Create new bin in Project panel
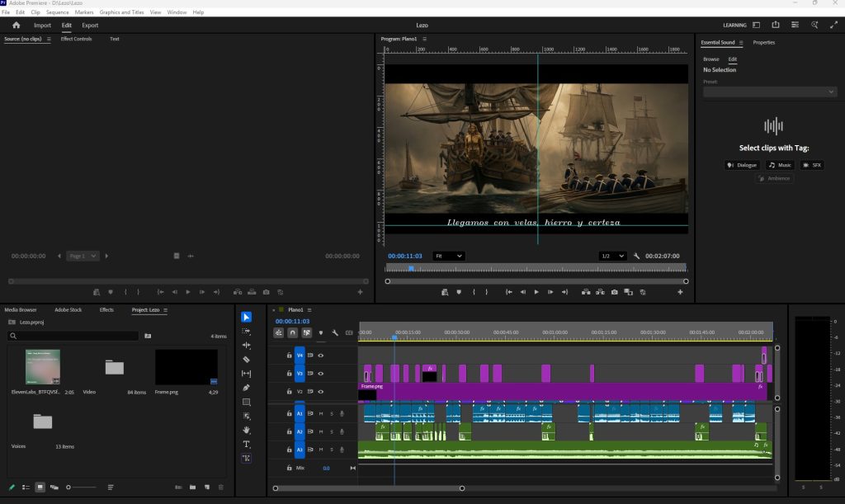Screen dimensions: 845x504 click(x=192, y=488)
